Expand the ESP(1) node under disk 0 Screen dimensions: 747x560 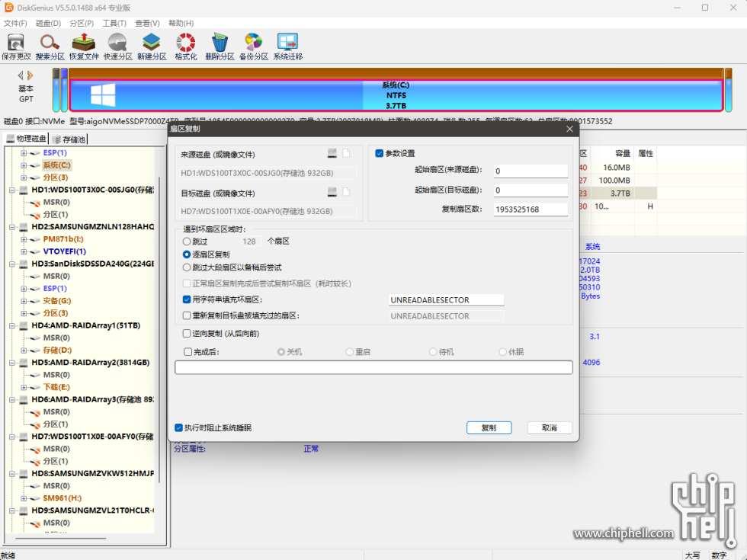point(24,153)
